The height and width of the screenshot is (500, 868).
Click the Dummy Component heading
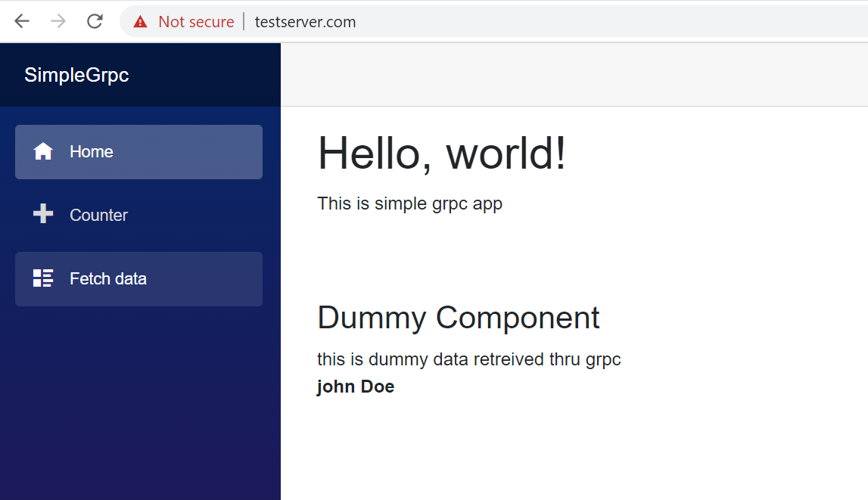[x=459, y=318]
